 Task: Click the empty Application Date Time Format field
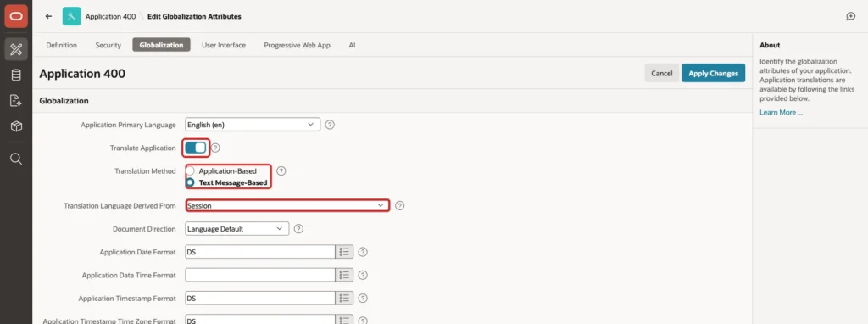point(260,275)
